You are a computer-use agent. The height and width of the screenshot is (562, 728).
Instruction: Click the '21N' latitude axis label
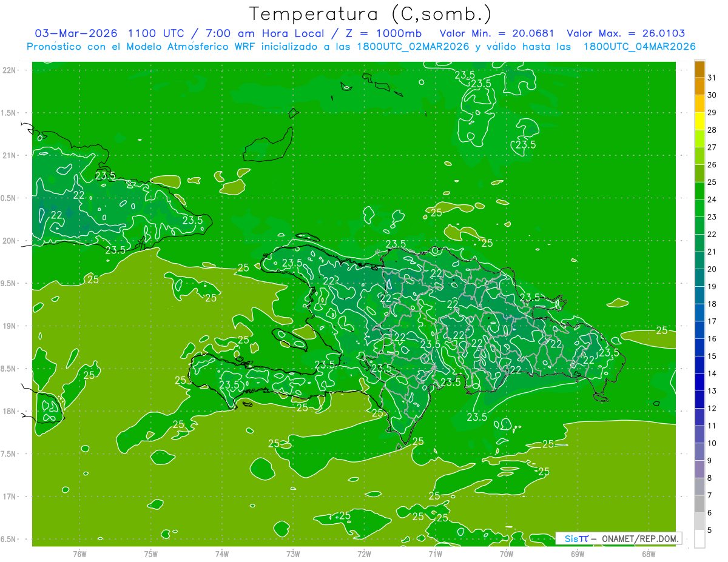tap(10, 156)
